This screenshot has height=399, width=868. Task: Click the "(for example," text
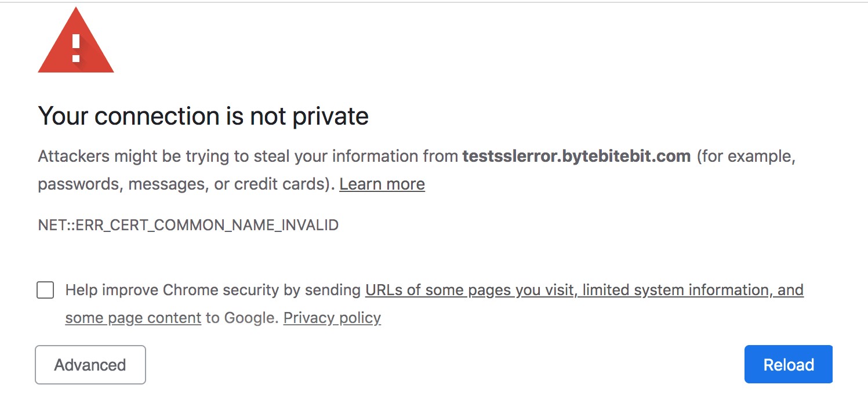(746, 157)
